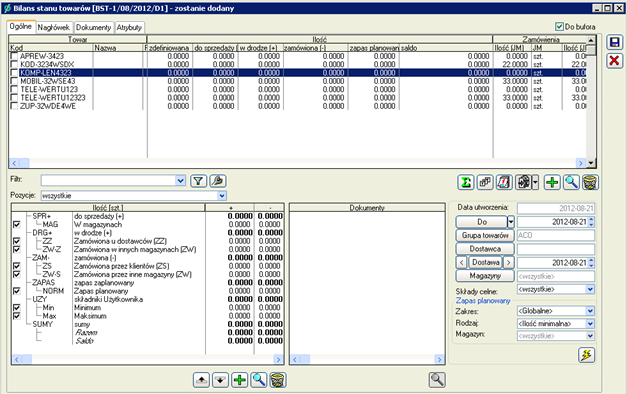Image resolution: width=627 pixels, height=394 pixels.
Task: Open the Zapas planowany Magazyn dropdown
Action: point(590,336)
